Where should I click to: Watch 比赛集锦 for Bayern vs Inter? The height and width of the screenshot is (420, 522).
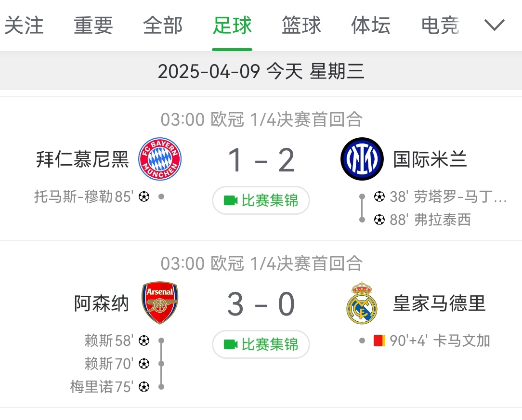click(x=261, y=200)
